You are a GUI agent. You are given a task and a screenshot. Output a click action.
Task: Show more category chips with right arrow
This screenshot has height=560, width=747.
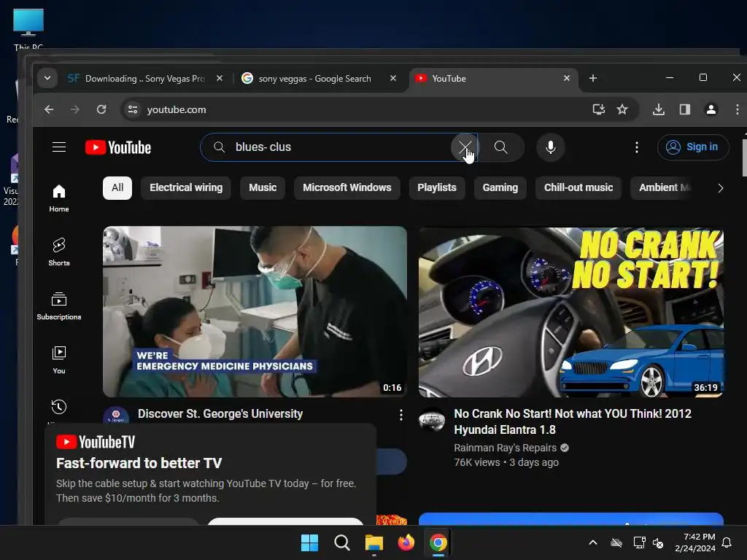click(x=720, y=188)
